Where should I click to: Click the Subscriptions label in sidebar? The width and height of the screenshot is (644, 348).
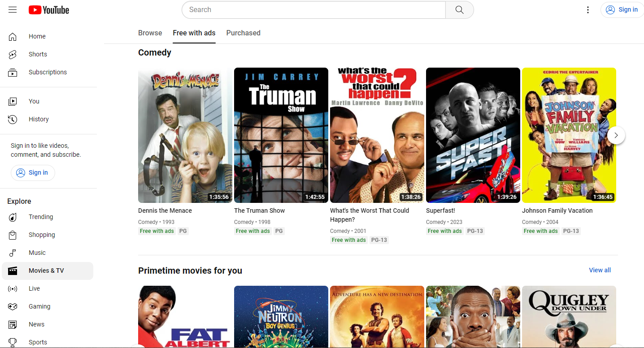click(x=48, y=72)
